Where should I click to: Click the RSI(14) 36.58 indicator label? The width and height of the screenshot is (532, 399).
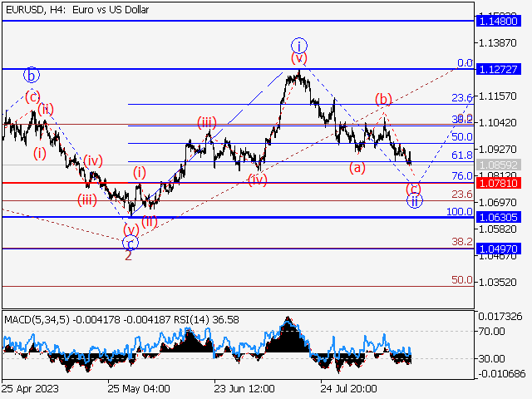point(206,320)
